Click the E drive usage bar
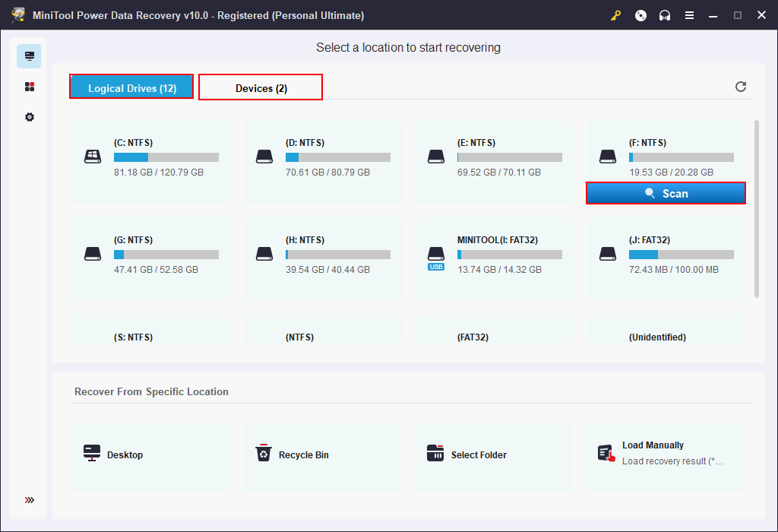Image resolution: width=778 pixels, height=532 pixels. pyautogui.click(x=510, y=157)
